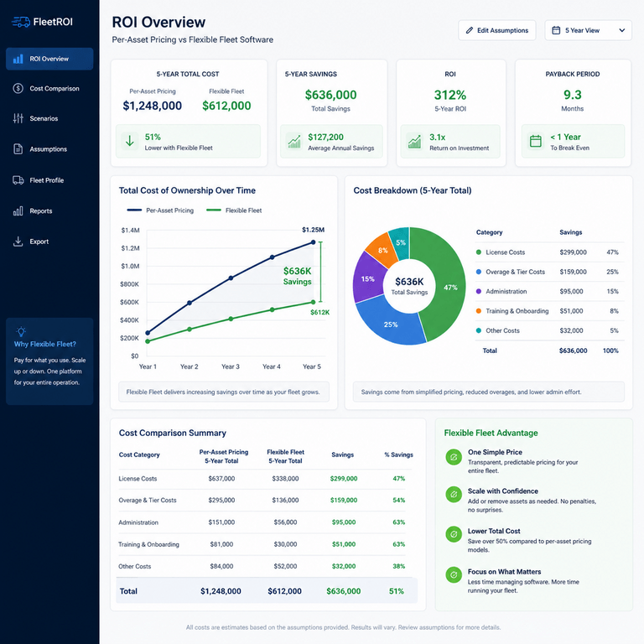Click the Export sidebar link
Screen dimensions: 644x644
tap(49, 241)
